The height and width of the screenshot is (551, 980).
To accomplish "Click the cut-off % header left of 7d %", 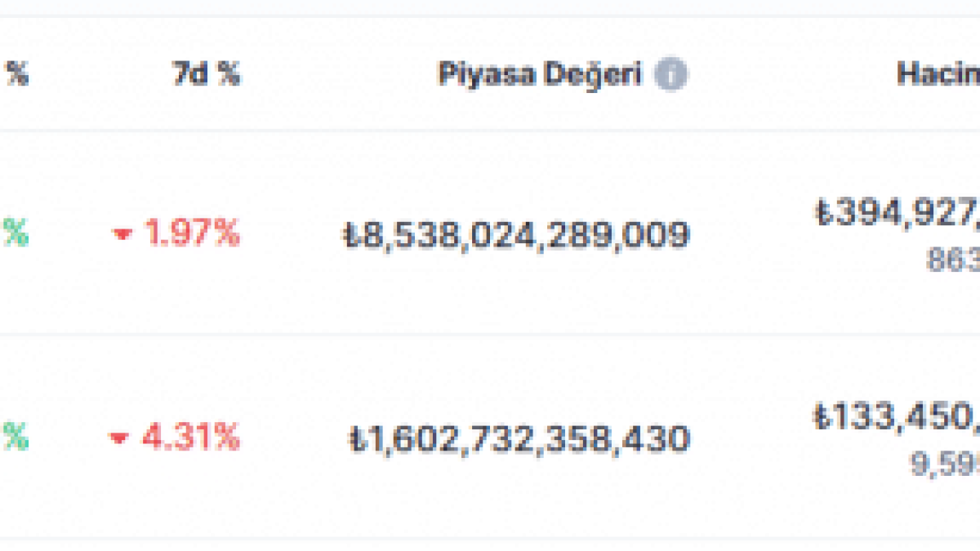I will (17, 75).
